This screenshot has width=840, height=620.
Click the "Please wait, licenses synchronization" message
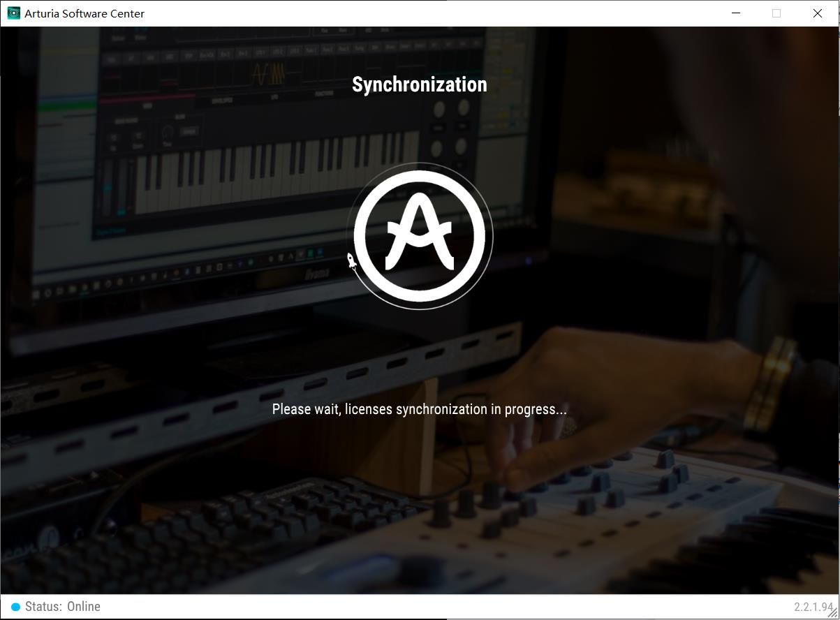pyautogui.click(x=419, y=409)
